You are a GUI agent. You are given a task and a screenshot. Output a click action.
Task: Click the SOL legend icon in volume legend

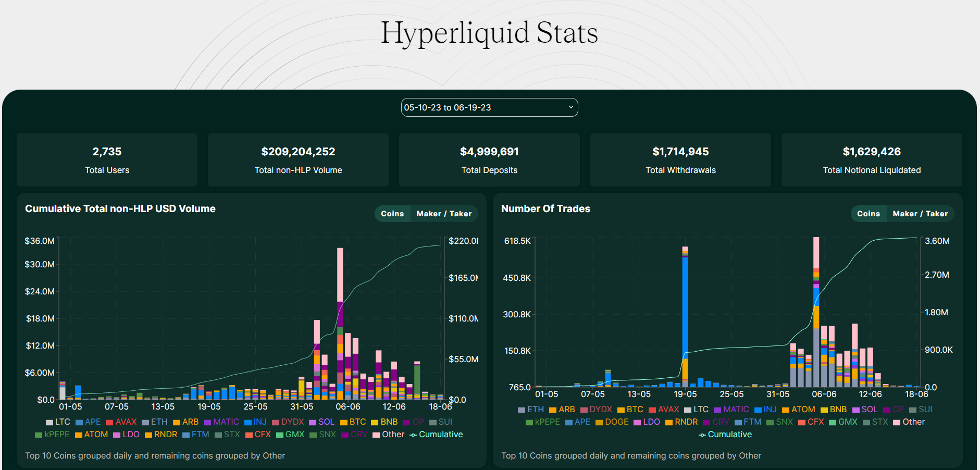(313, 422)
